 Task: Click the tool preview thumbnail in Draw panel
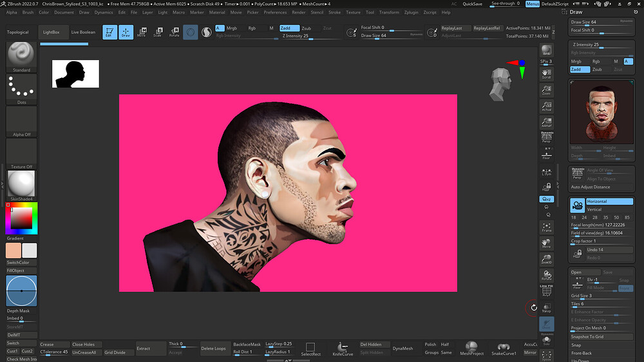pyautogui.click(x=601, y=112)
